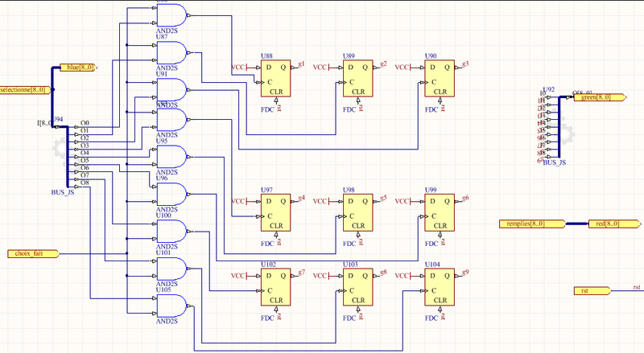Select the rst port
This screenshot has height=353, width=644.
tap(590, 289)
